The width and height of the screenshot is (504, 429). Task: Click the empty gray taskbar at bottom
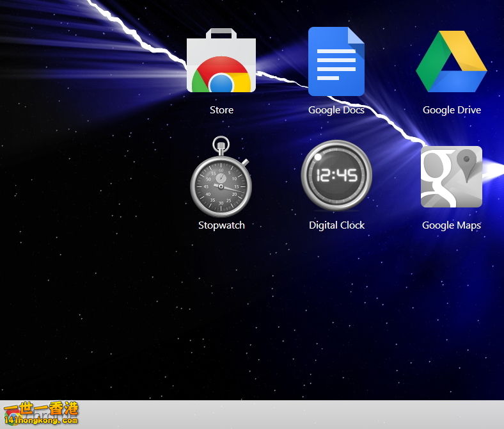288,414
